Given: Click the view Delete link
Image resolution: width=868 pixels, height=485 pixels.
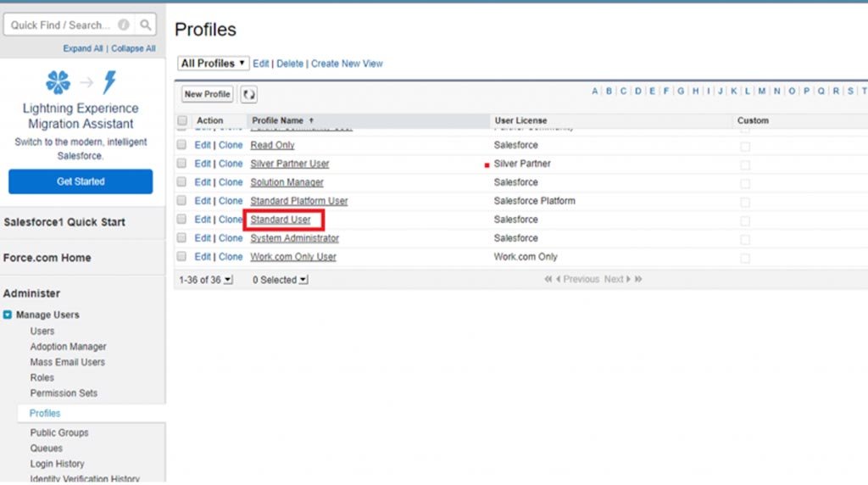Looking at the screenshot, I should tap(290, 64).
